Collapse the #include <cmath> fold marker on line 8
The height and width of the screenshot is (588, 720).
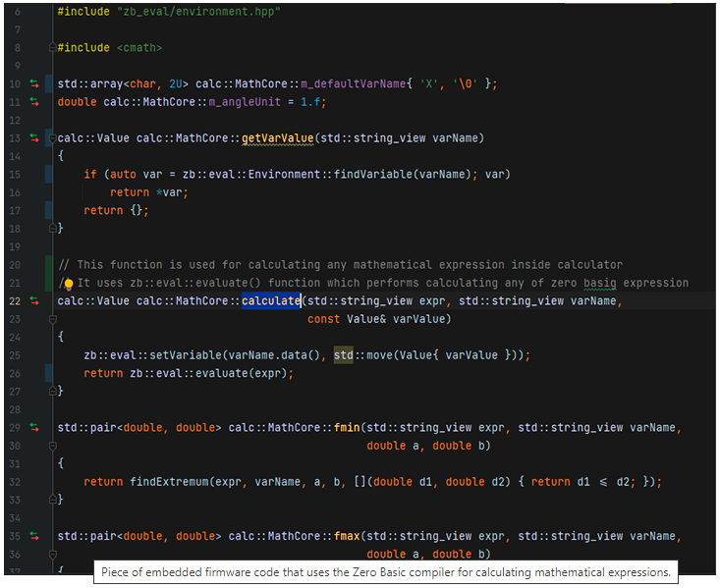point(53,48)
